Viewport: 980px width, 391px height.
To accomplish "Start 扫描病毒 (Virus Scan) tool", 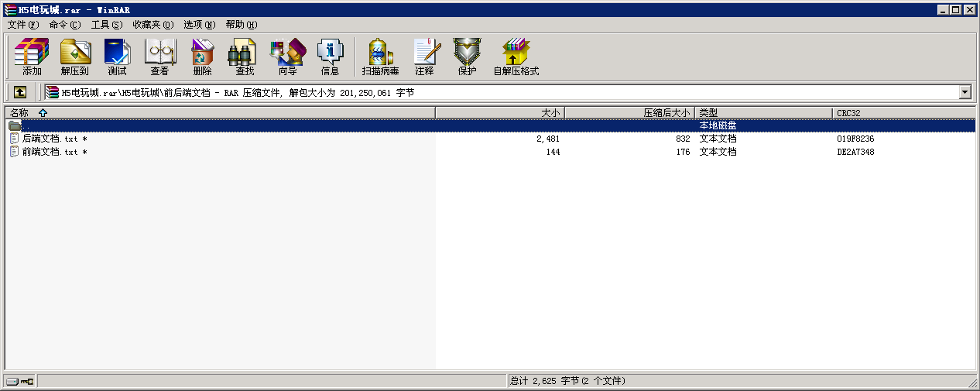I will 380,57.
